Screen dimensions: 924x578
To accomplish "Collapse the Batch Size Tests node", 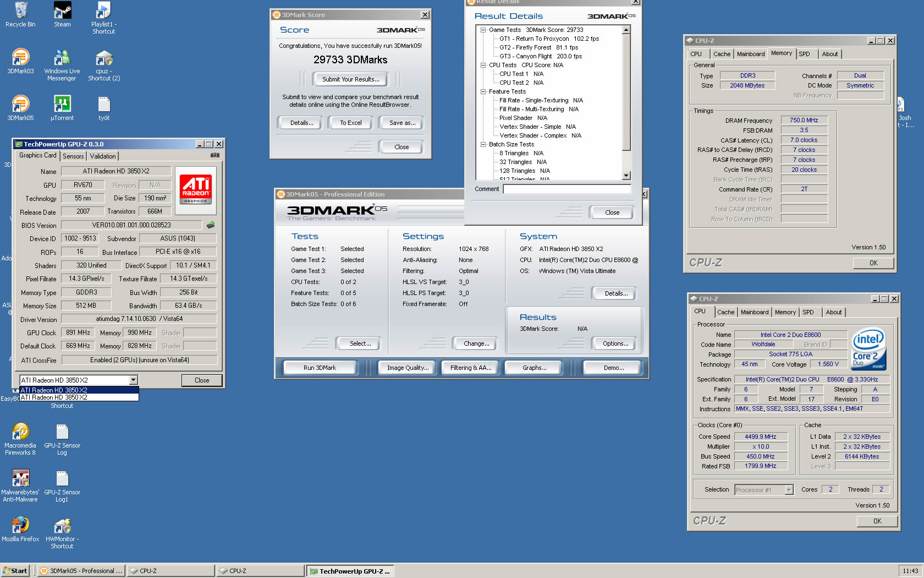I will pos(483,144).
